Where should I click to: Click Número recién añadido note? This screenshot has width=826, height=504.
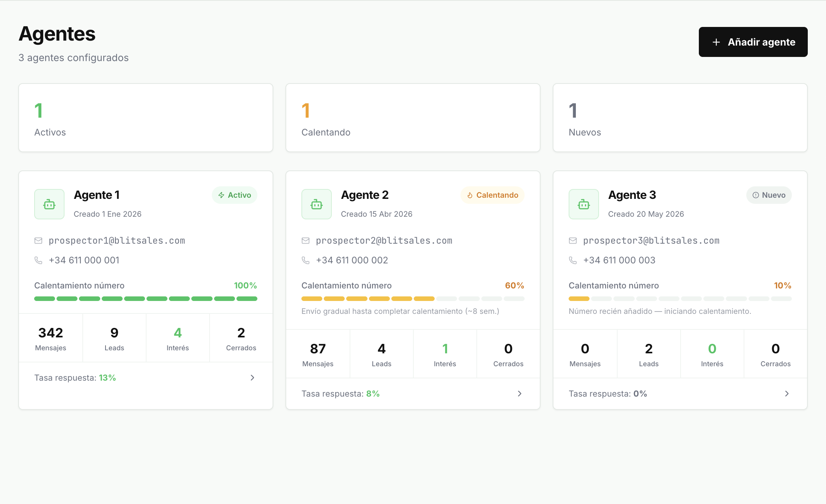click(660, 311)
